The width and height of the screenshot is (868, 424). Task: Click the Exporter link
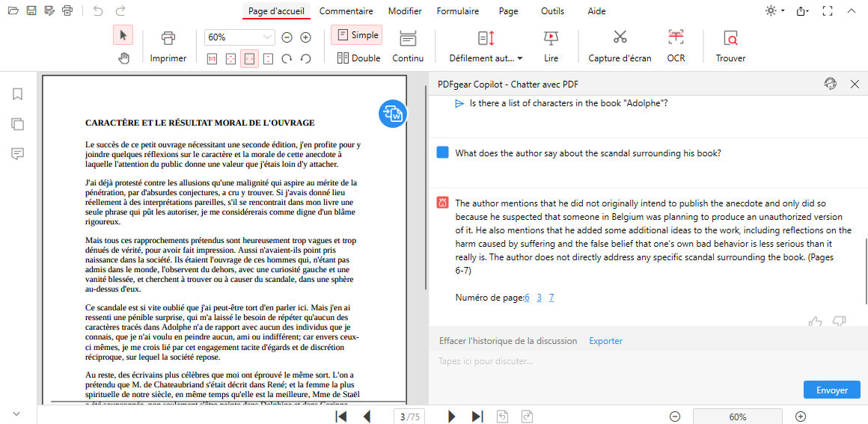pos(605,341)
